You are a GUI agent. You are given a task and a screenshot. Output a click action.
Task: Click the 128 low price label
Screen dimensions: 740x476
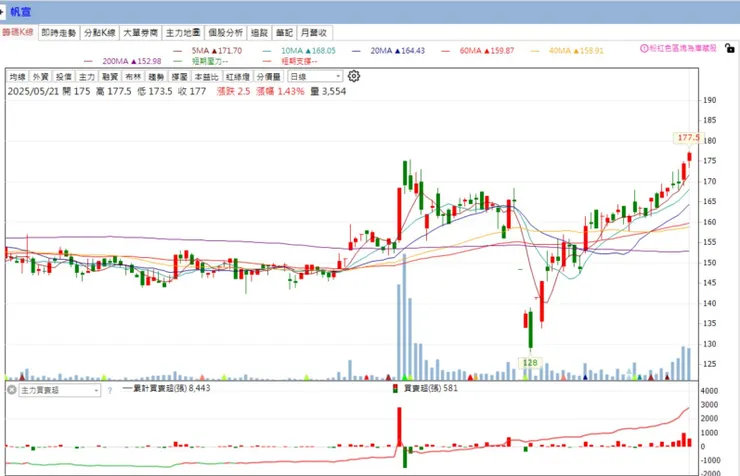click(x=530, y=363)
